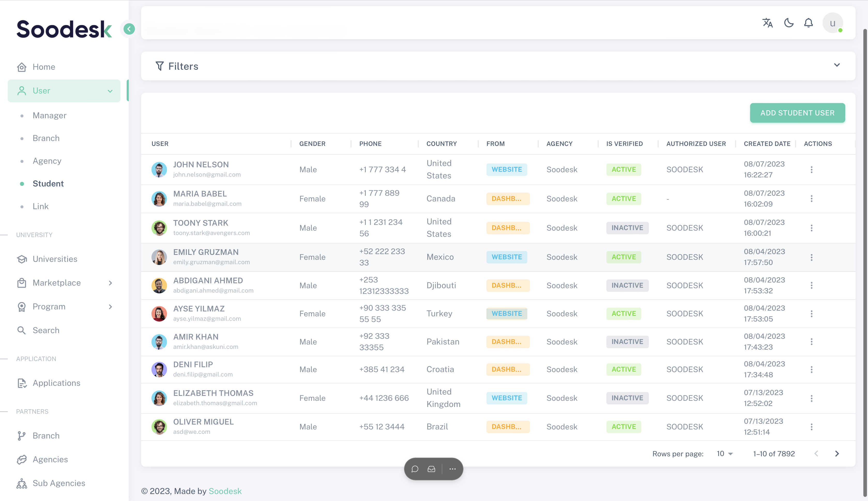Open the language translation icon
Viewport: 868px width, 501px height.
point(767,23)
